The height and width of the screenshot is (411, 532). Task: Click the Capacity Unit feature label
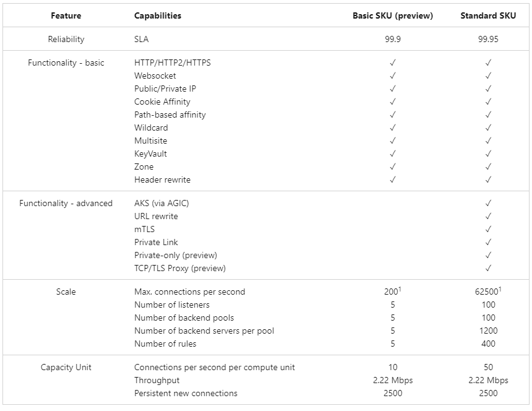66,367
